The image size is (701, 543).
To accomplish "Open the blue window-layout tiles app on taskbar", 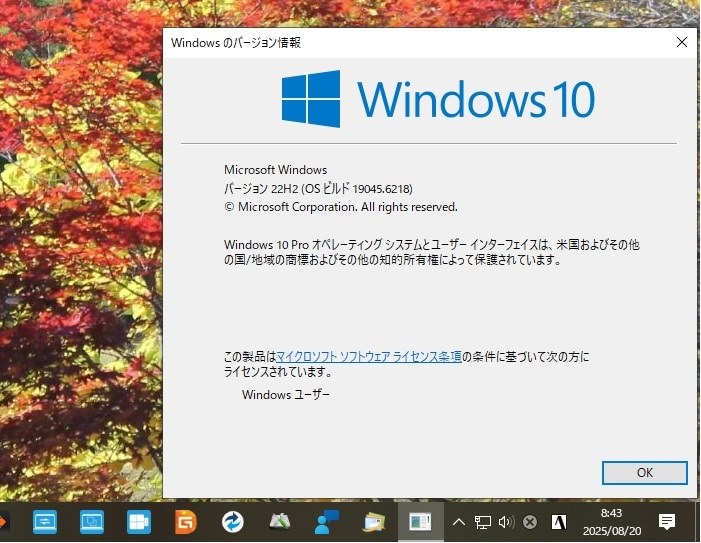I will coord(139,522).
